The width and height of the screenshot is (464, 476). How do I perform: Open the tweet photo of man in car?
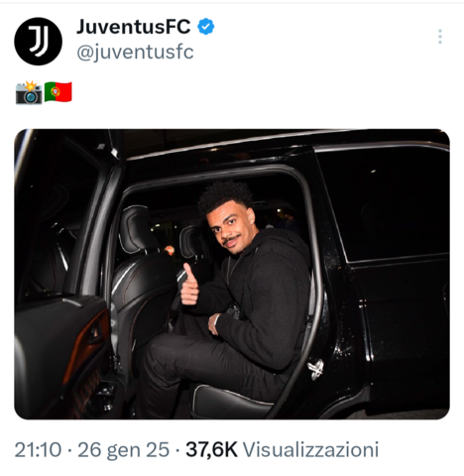click(232, 274)
